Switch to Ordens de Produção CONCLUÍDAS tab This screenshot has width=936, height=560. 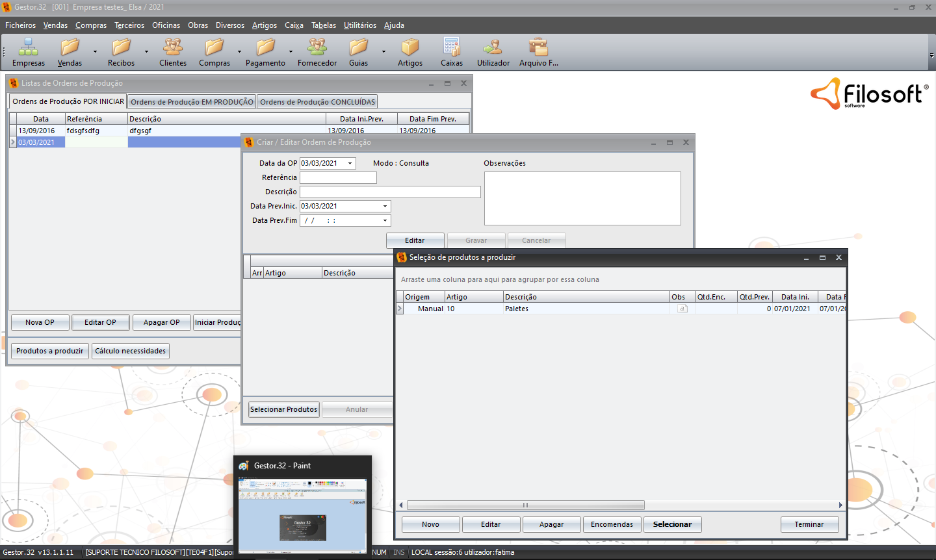point(317,102)
